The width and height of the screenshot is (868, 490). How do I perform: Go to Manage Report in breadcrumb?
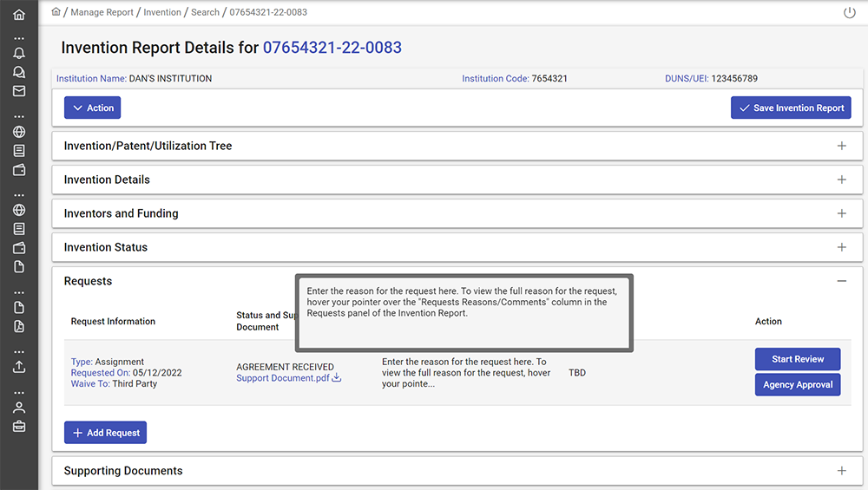coord(102,13)
